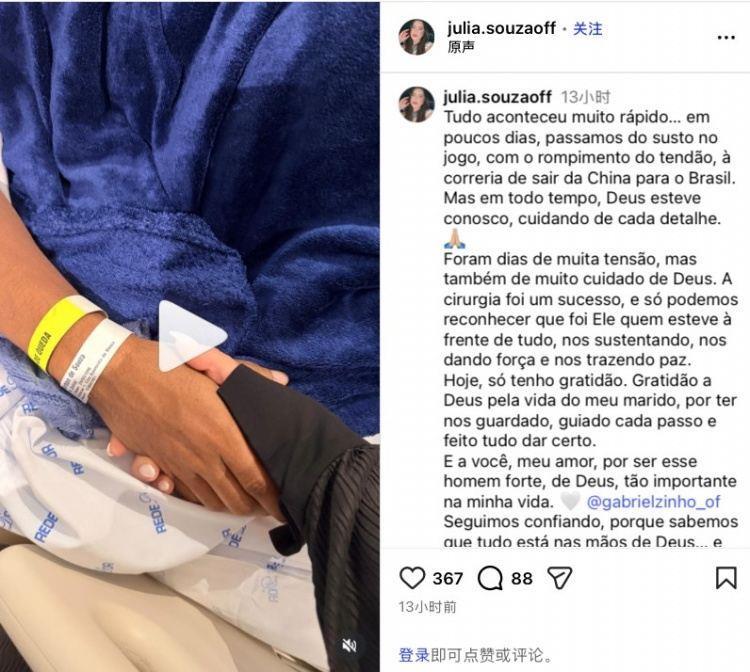Follow julia.souzaoff with 关注 button

tap(587, 29)
